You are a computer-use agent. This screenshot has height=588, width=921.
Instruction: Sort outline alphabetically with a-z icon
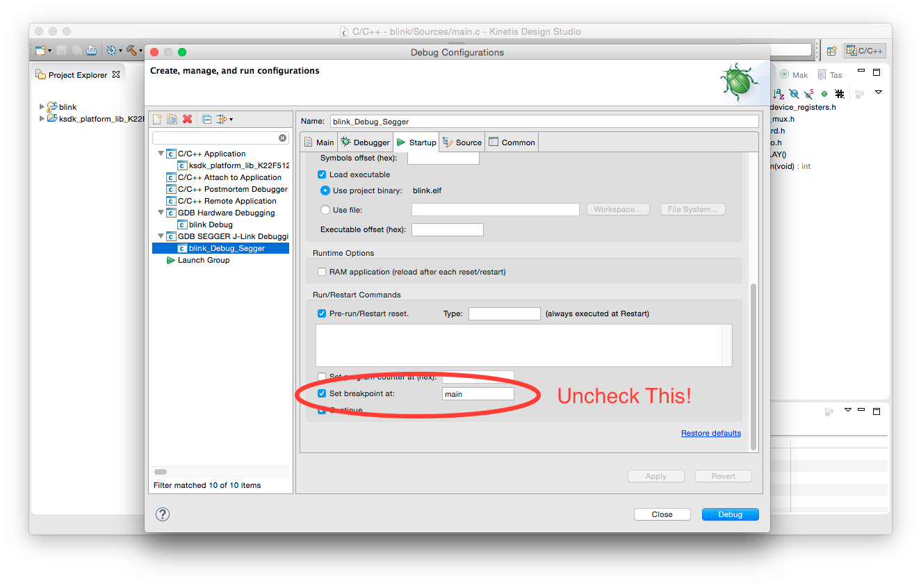pyautogui.click(x=779, y=93)
